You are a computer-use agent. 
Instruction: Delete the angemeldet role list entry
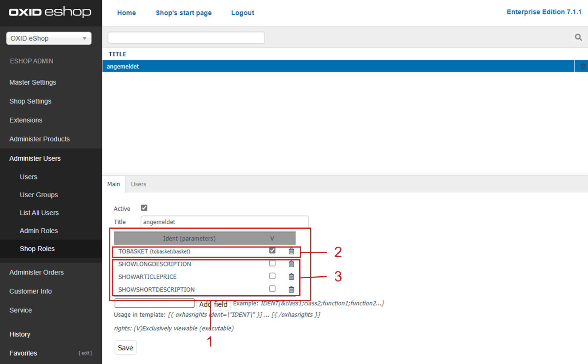pos(583,67)
